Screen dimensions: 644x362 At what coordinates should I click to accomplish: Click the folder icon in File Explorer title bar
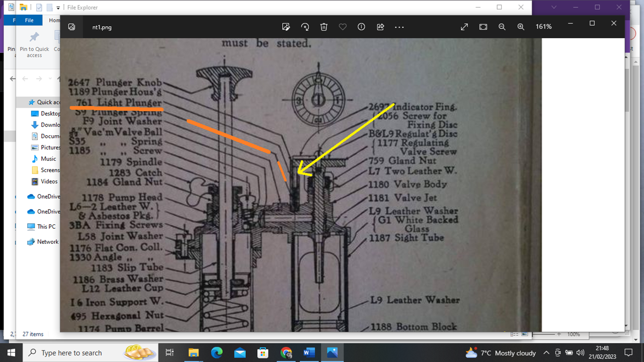point(23,8)
